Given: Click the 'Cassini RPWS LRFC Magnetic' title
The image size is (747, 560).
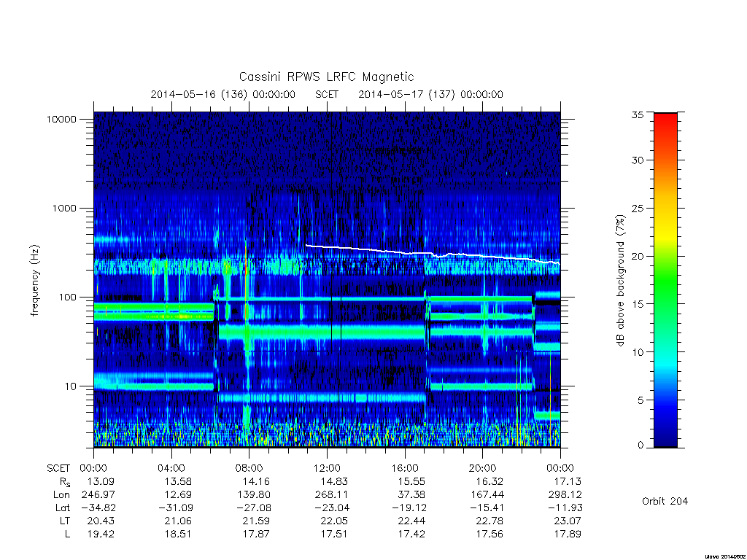Looking at the screenshot, I should (x=326, y=77).
